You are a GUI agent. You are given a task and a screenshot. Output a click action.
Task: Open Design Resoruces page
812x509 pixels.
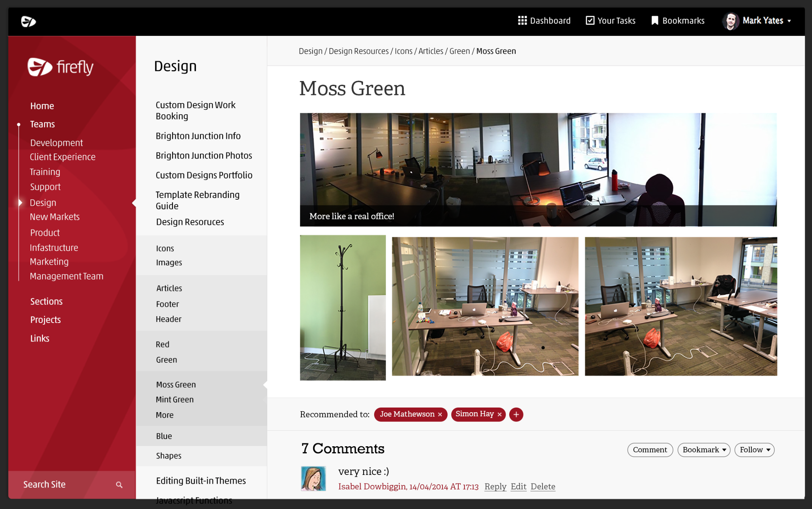point(190,222)
